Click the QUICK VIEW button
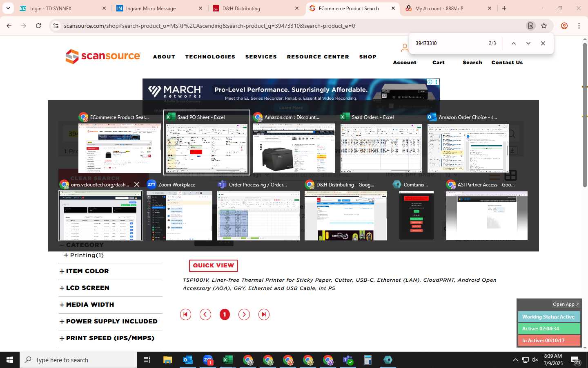Screen dimensions: 588x368 pyautogui.click(x=214, y=265)
